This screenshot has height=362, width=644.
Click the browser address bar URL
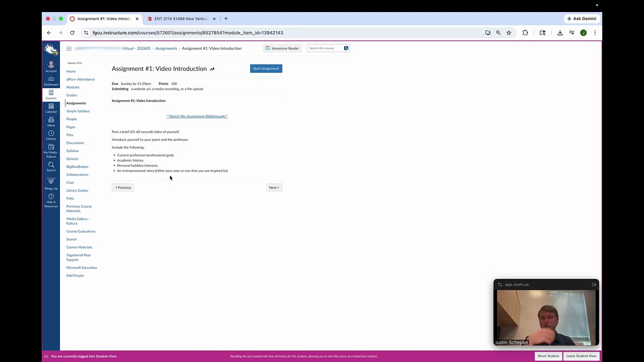(188, 33)
